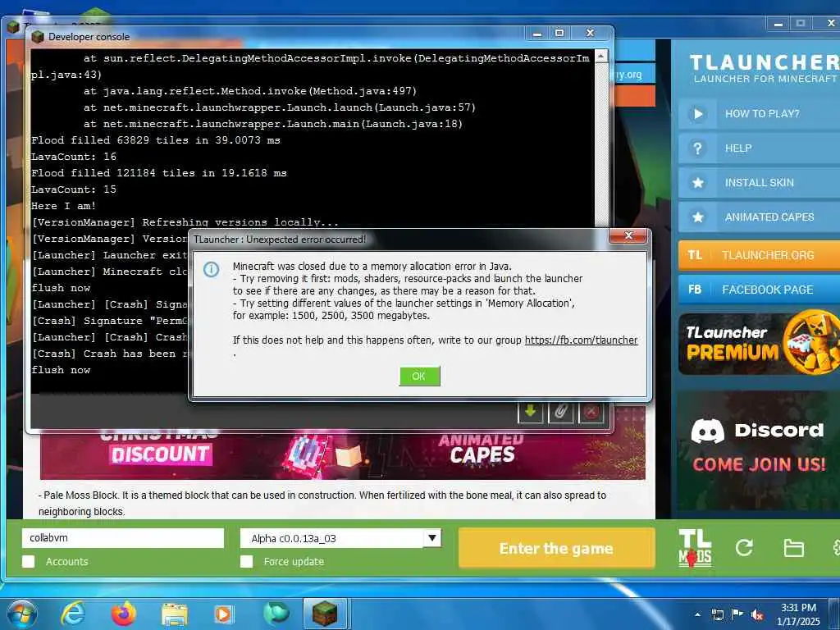840x630 pixels.
Task: Click the Enter the game button
Action: click(557, 548)
